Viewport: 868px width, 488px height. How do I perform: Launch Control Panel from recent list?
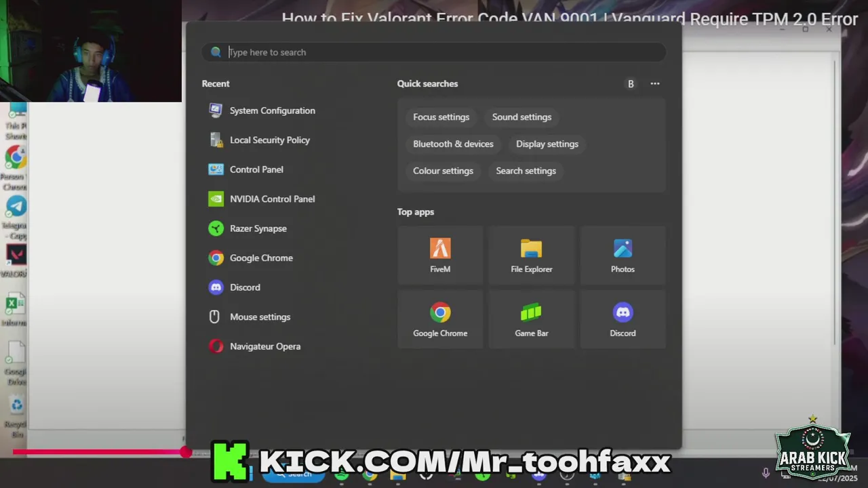(x=246, y=169)
